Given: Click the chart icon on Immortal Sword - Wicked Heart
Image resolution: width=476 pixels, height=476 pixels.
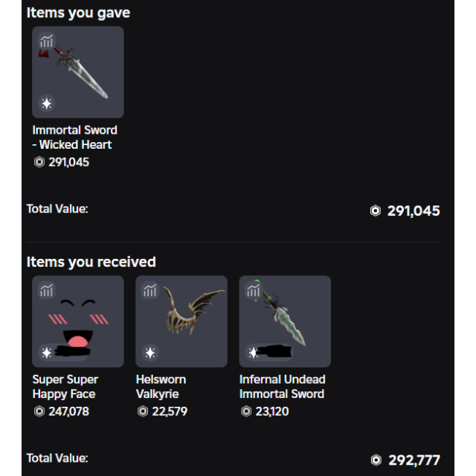Looking at the screenshot, I should (x=47, y=41).
